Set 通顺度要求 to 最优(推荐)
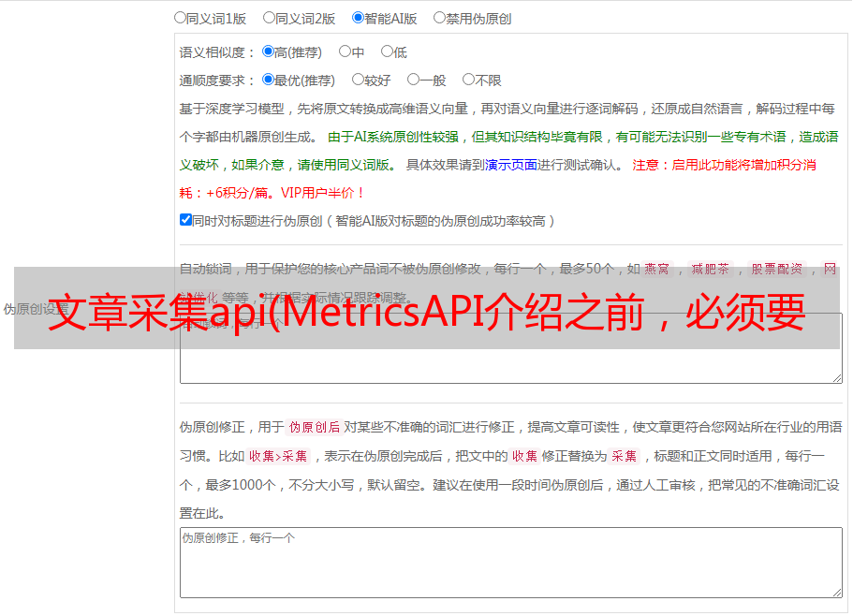 click(268, 81)
